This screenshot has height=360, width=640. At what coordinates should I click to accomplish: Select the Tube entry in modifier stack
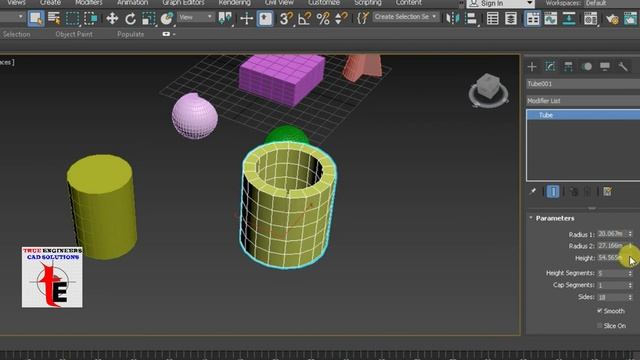point(583,115)
